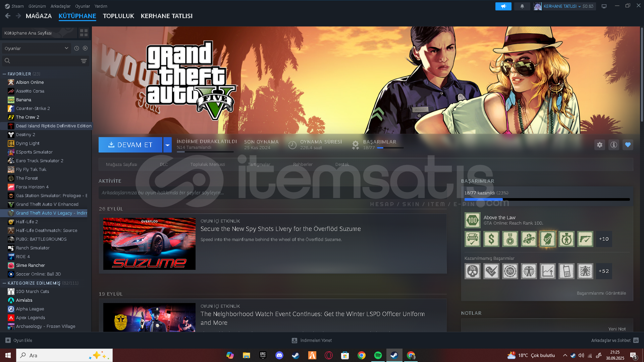Image resolution: width=644 pixels, height=362 pixels.
Task: Click the announcements megaphone icon
Action: [x=503, y=6]
